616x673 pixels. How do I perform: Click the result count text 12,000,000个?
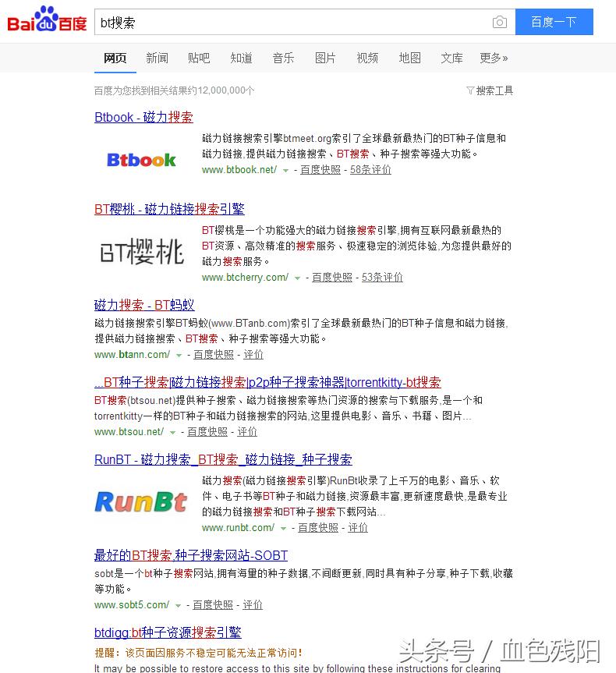[x=226, y=90]
